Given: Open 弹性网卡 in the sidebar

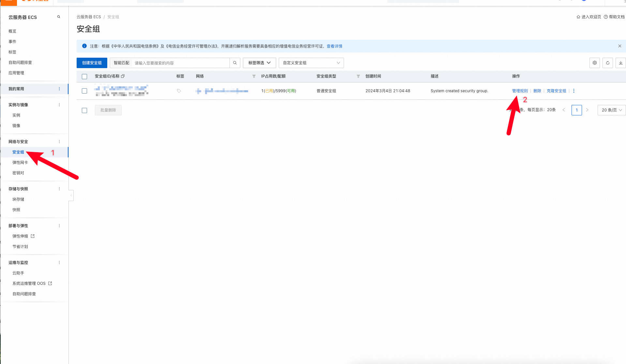Looking at the screenshot, I should pyautogui.click(x=20, y=163).
